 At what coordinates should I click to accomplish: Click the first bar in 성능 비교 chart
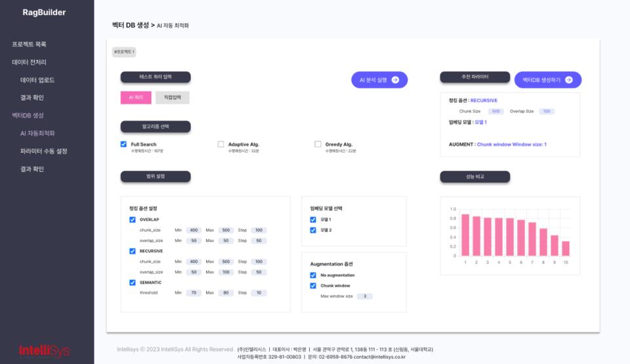point(465,235)
